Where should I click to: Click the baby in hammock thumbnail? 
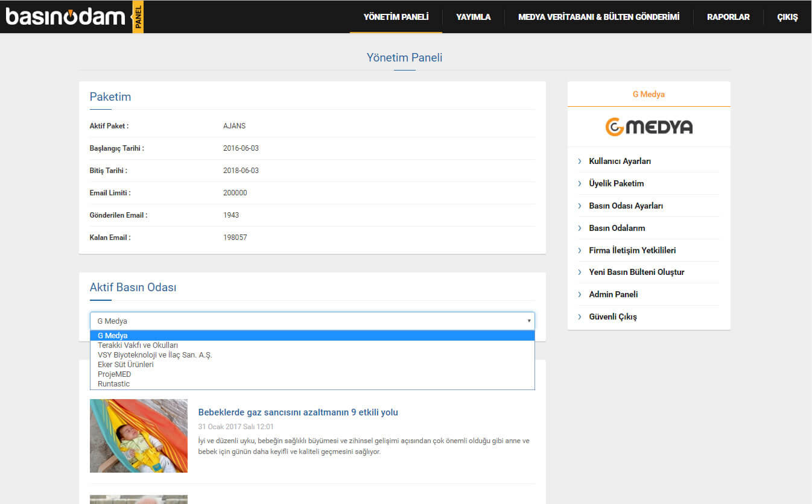139,436
